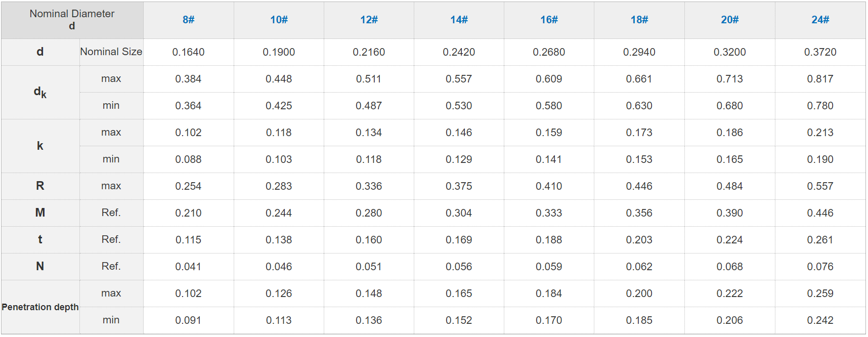The height and width of the screenshot is (337, 868).
Task: Click the R max value 0.375
Action: coord(459,186)
